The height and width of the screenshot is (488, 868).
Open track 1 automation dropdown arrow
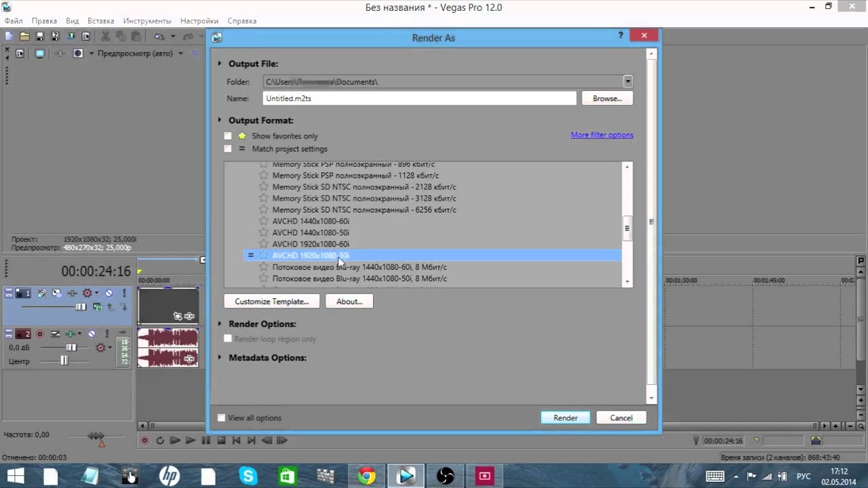click(96, 293)
